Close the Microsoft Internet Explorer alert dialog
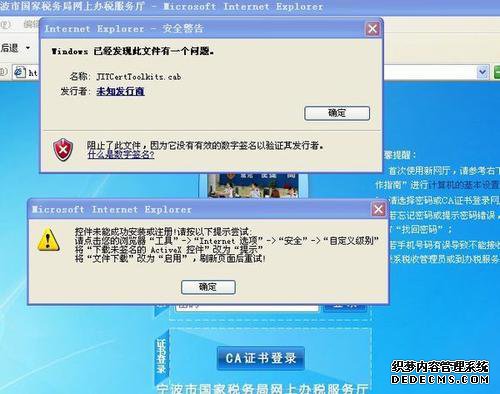The width and height of the screenshot is (500, 394). click(378, 210)
